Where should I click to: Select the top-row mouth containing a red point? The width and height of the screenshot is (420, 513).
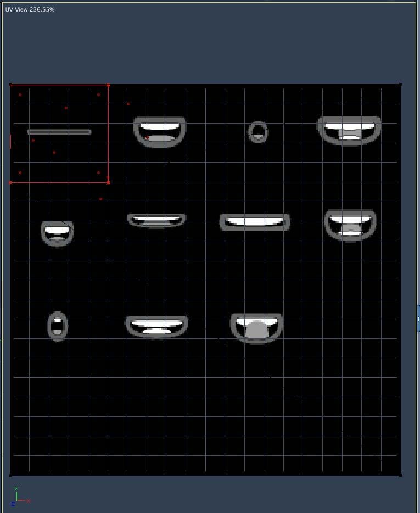[x=160, y=132]
